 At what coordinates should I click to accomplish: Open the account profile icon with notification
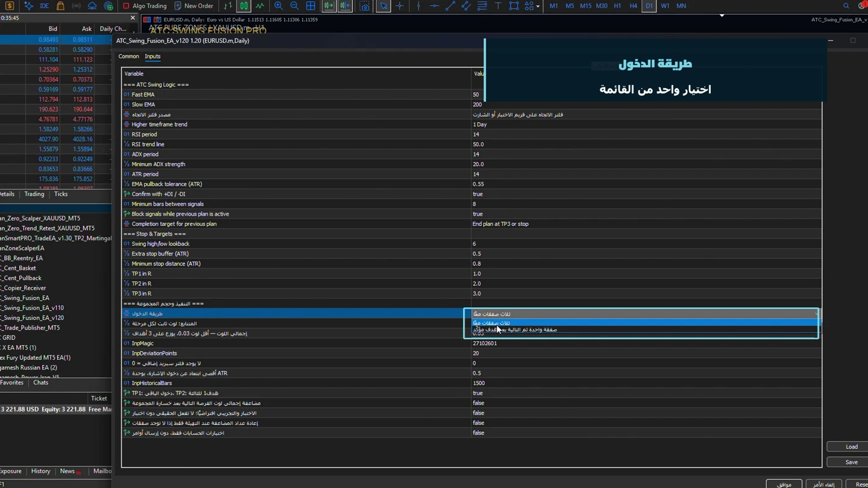[862, 5]
